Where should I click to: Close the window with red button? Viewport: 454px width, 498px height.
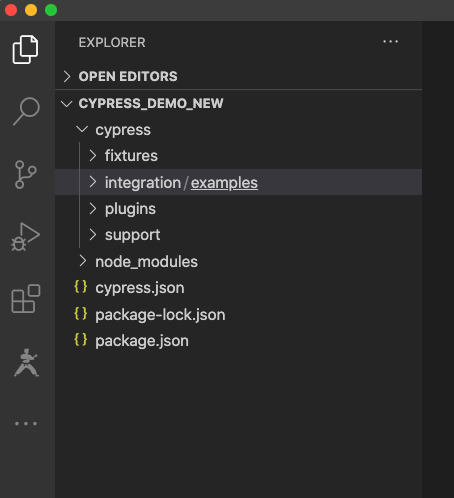[x=11, y=10]
